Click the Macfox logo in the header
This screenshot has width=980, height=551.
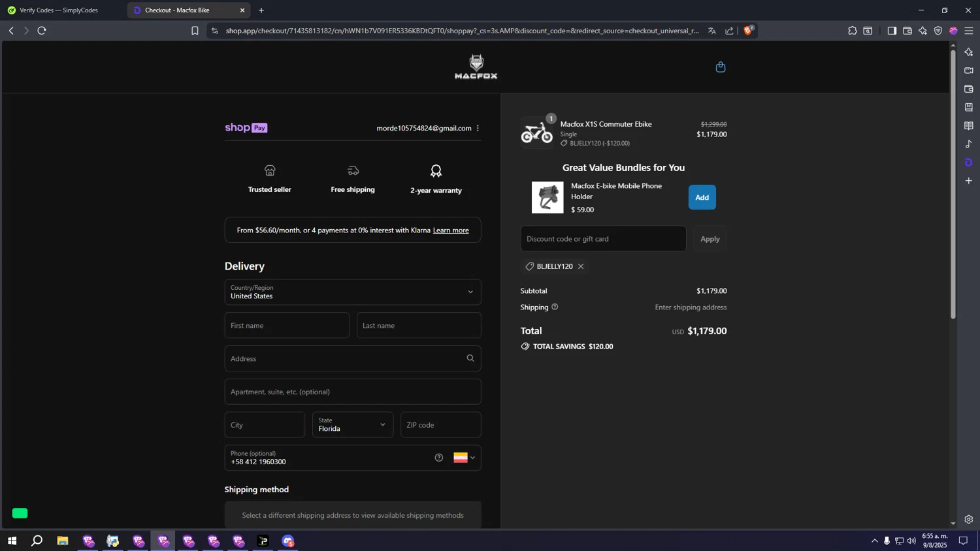point(476,67)
